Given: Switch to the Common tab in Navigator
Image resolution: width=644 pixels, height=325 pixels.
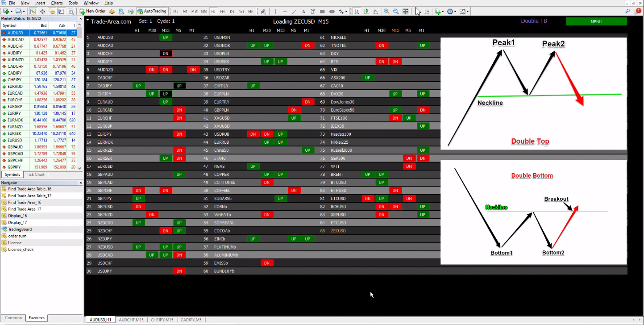Looking at the screenshot, I should [x=13, y=318].
